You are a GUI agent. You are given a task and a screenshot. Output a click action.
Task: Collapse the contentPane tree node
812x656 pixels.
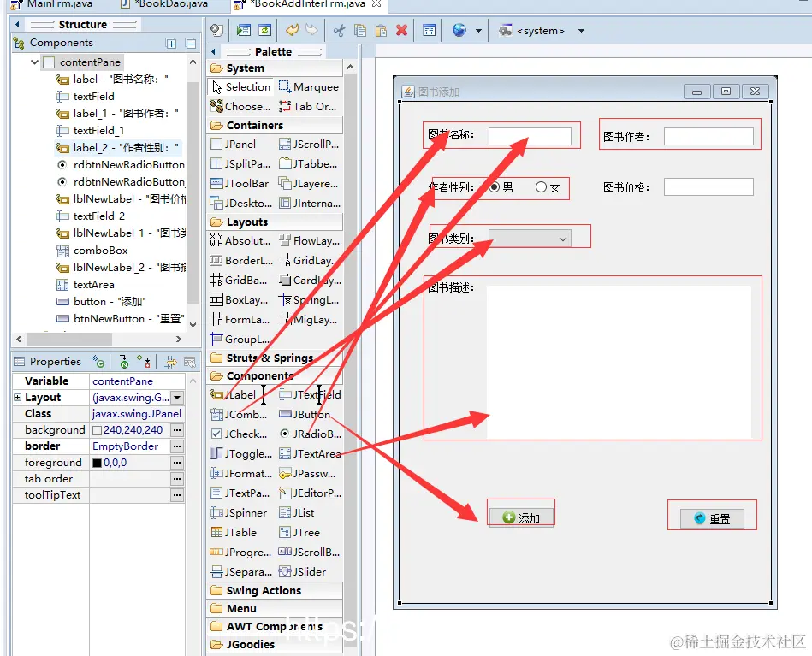(x=34, y=62)
